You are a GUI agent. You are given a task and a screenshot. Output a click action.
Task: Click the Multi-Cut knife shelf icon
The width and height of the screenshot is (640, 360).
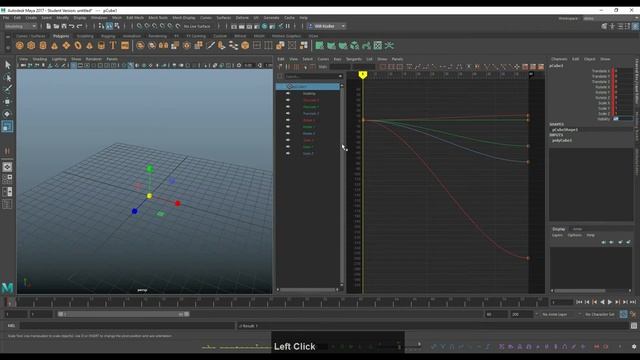click(211, 46)
